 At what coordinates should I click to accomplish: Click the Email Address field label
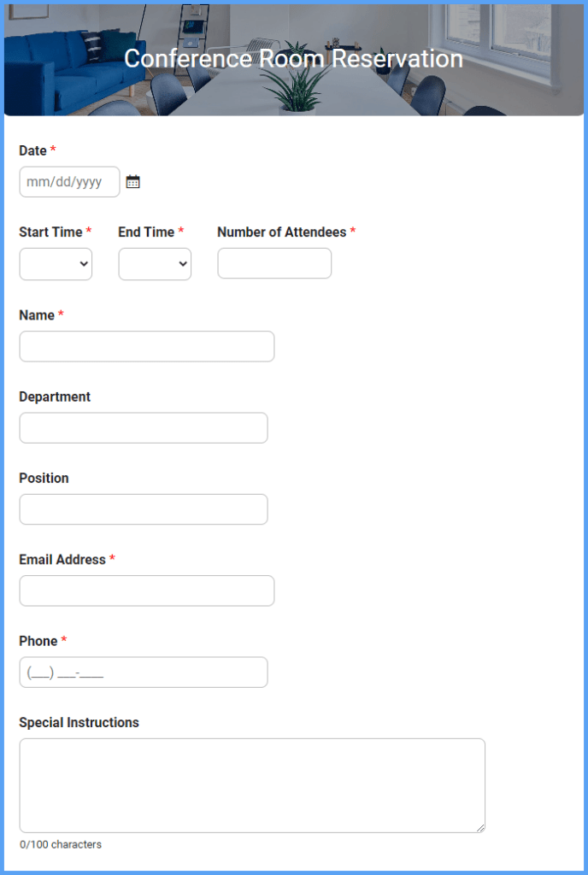[62, 560]
